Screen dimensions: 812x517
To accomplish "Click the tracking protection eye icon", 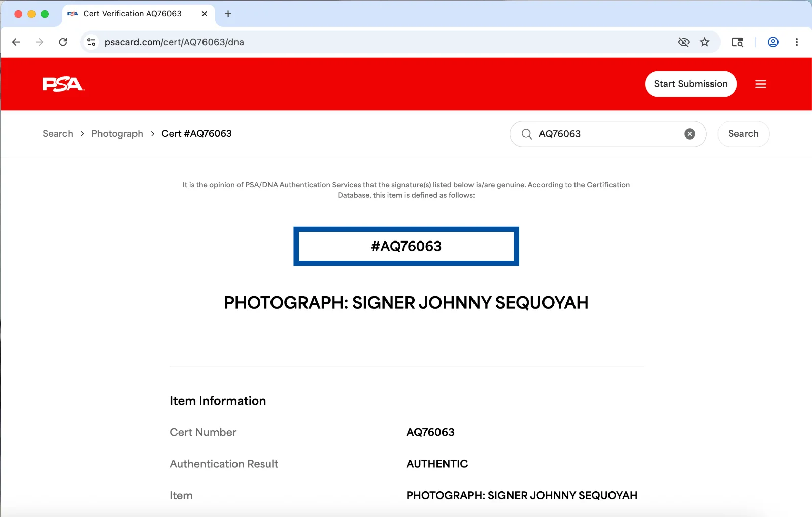I will (684, 42).
